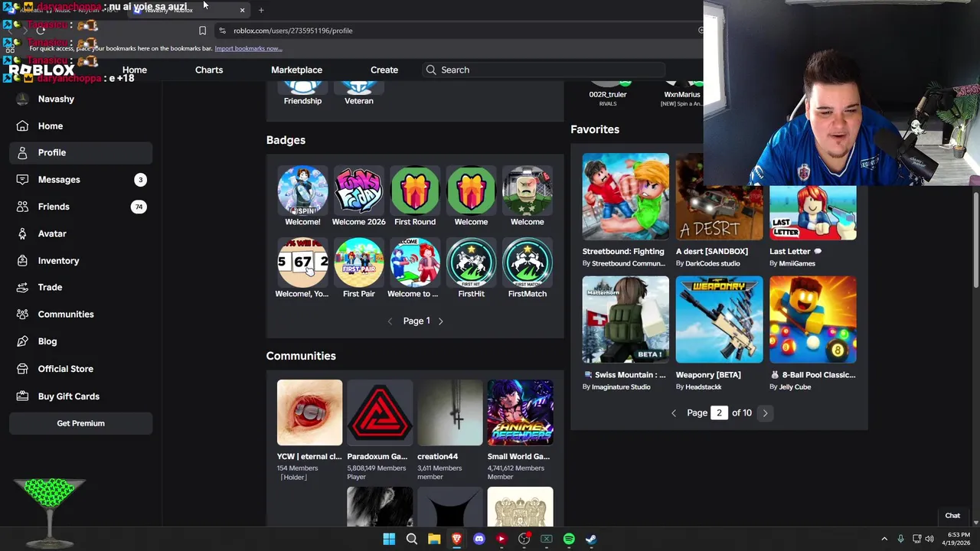Open Official Store in the sidebar
The width and height of the screenshot is (980, 551).
pyautogui.click(x=81, y=369)
